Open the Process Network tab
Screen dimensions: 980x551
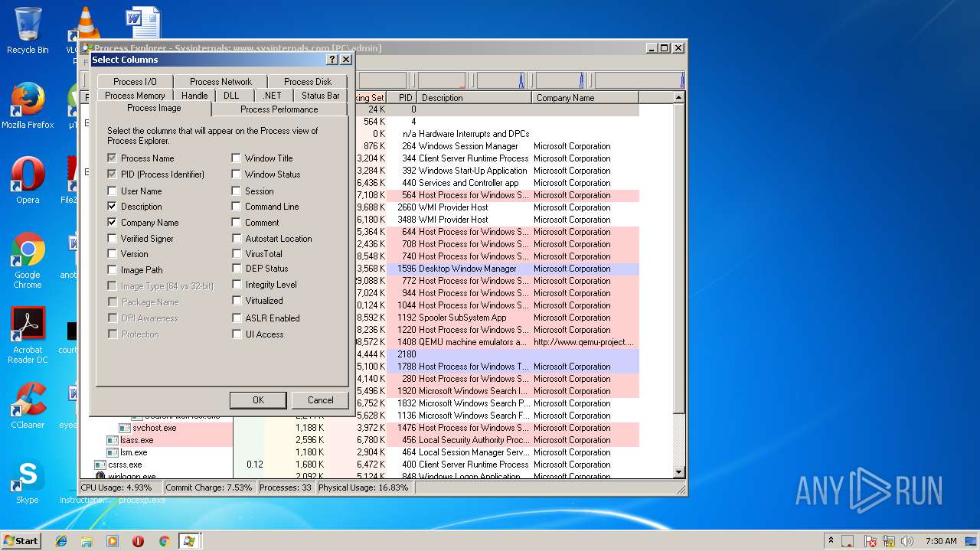tap(220, 82)
